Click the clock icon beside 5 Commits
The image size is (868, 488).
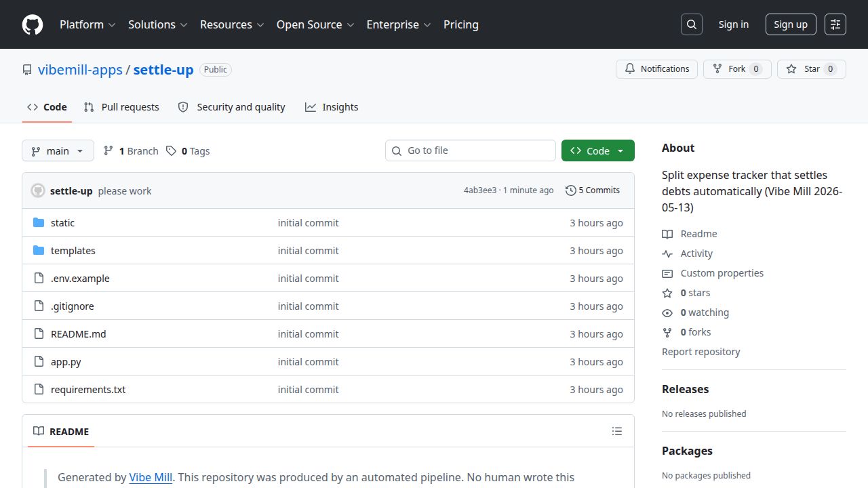click(x=570, y=190)
